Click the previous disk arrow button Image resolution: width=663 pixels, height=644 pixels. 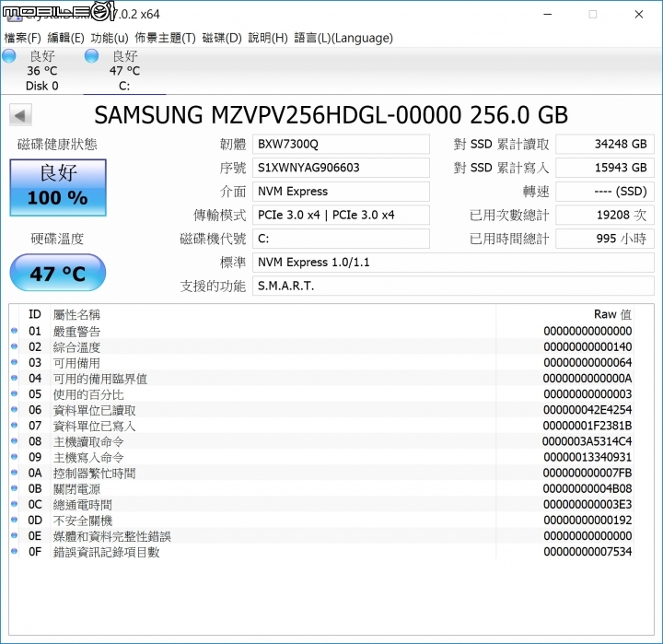click(x=20, y=115)
